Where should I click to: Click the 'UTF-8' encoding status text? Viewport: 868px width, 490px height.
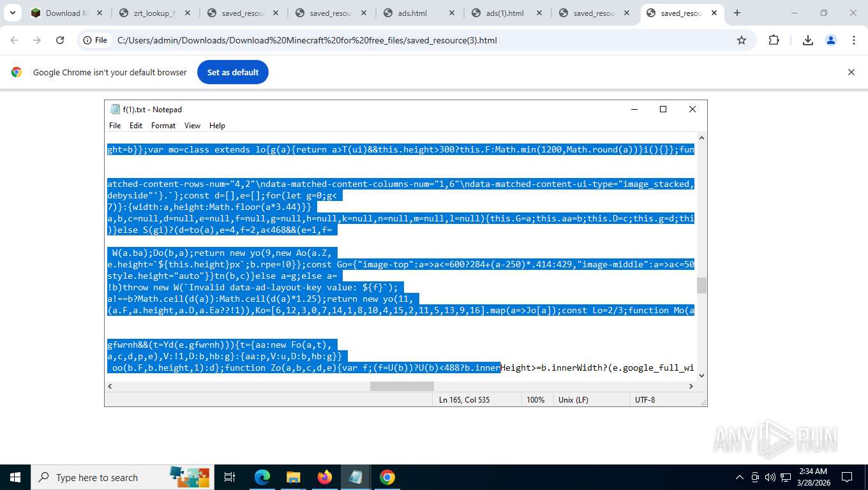pos(645,399)
